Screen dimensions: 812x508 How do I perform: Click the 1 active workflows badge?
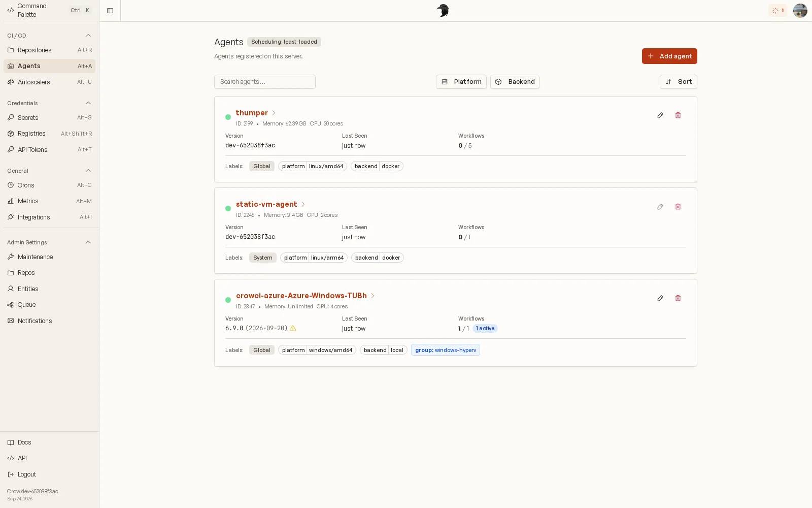click(485, 329)
